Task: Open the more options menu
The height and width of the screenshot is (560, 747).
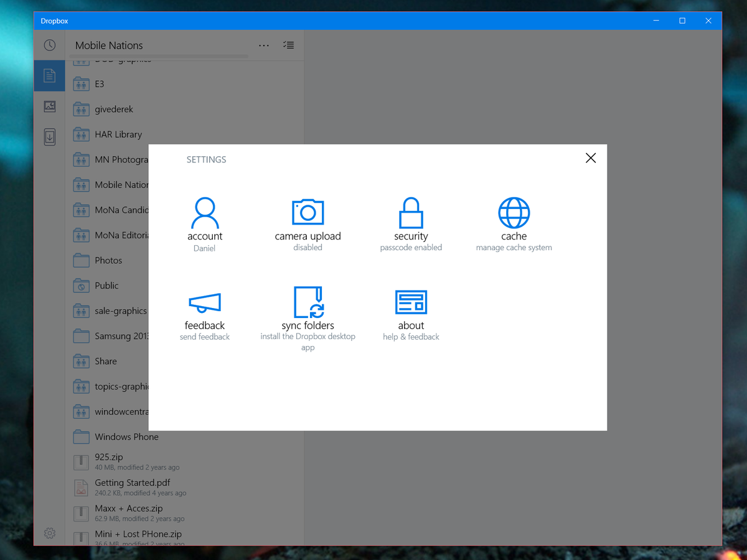Action: click(263, 45)
